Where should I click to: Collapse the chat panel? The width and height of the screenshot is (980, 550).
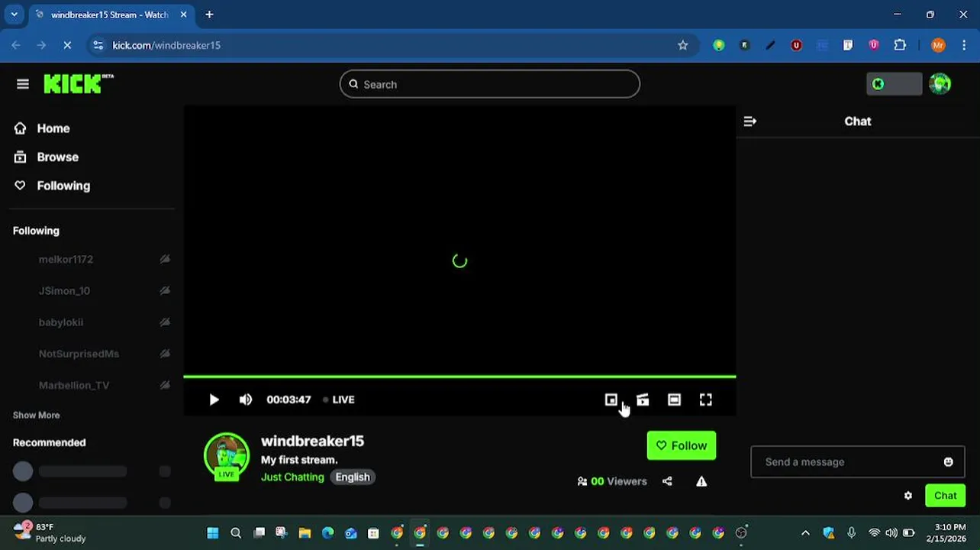point(750,121)
